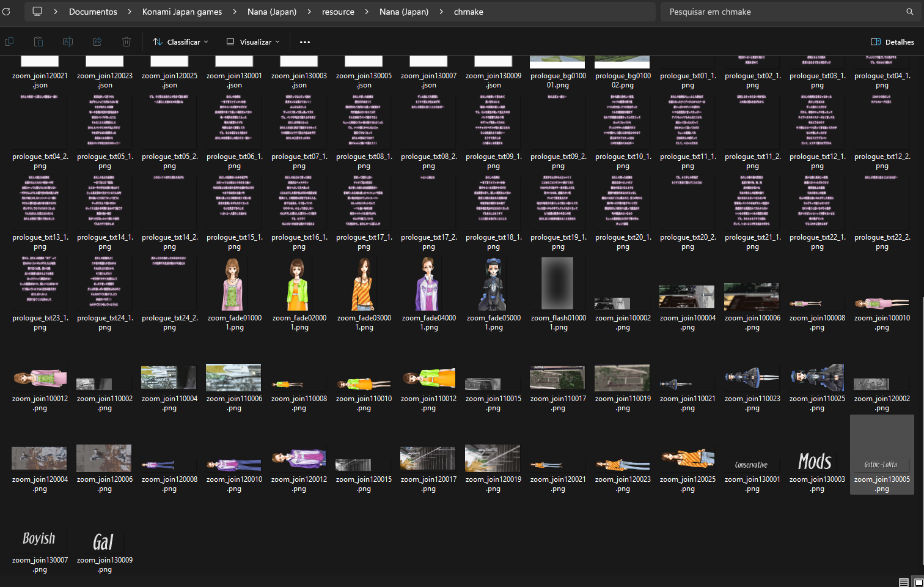Select the Conservative image zoom_join130001.png

pos(751,465)
